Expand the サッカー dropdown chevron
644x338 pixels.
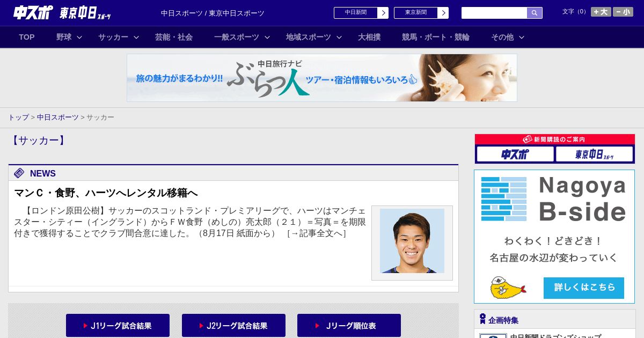click(x=136, y=38)
